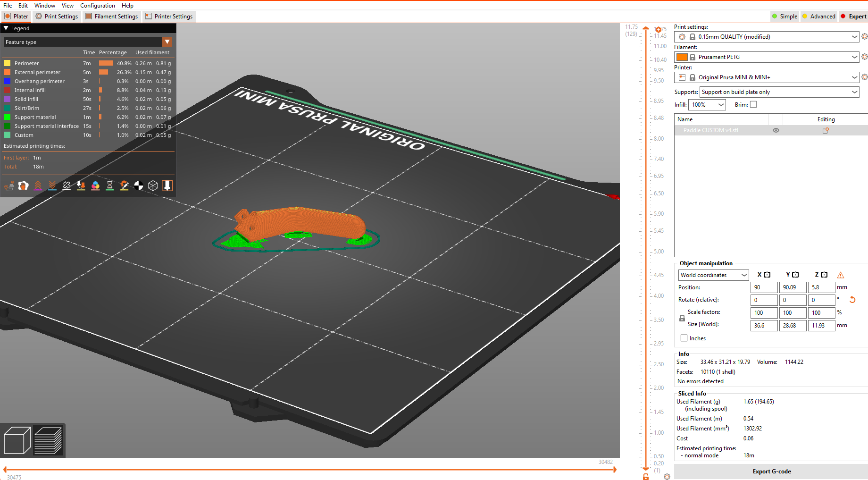Toggle tool marker nozzle icon
Viewport: 868px width, 480px height.
(167, 186)
